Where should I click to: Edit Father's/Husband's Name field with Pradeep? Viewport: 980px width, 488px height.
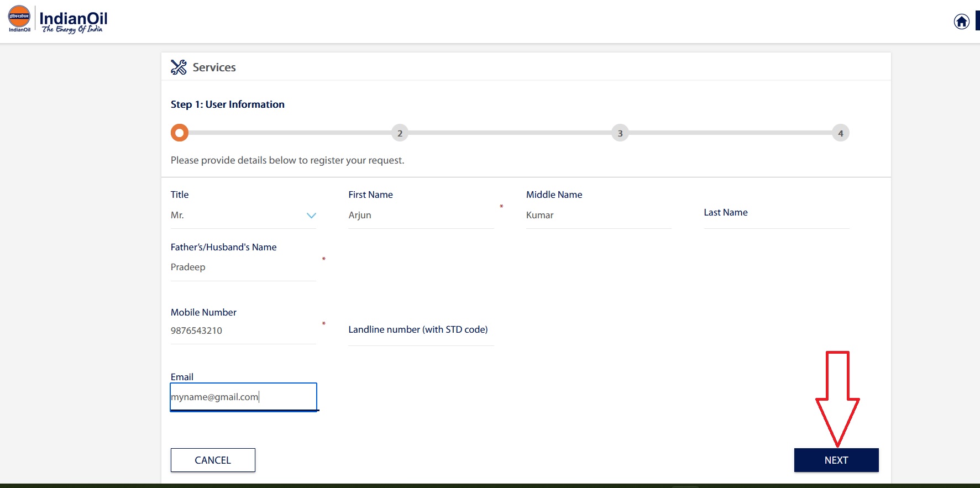pos(243,267)
